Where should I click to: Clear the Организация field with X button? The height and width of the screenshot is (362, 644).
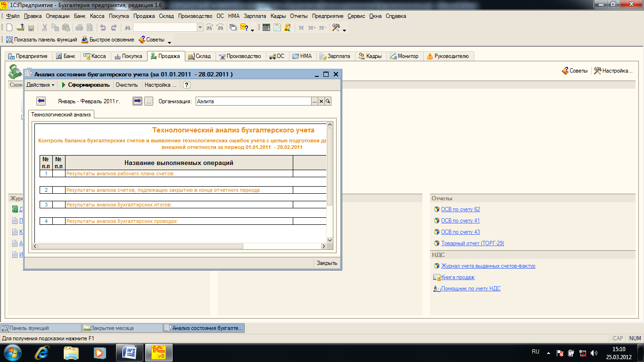[322, 101]
